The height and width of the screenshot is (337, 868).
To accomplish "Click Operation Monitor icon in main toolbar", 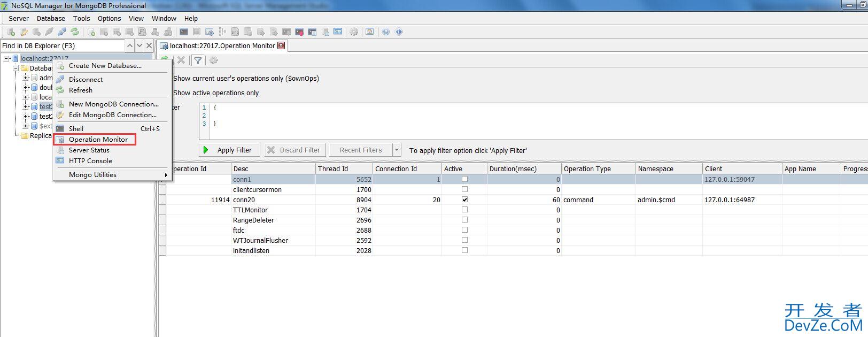I will click(x=210, y=32).
